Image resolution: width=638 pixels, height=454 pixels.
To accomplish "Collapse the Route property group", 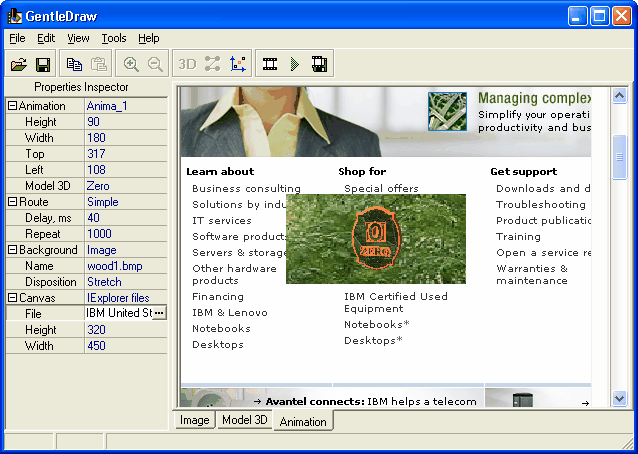I will [13, 202].
